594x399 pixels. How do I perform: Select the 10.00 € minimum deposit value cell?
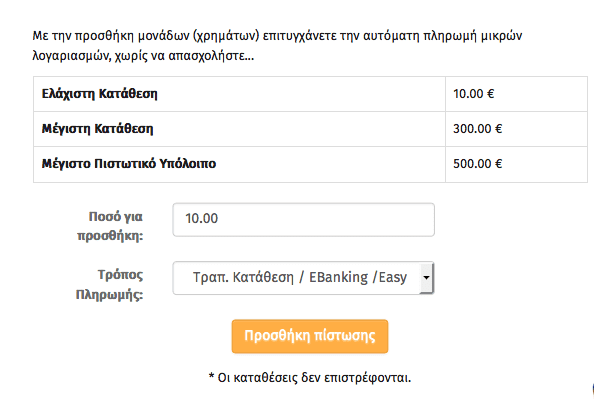coord(516,94)
